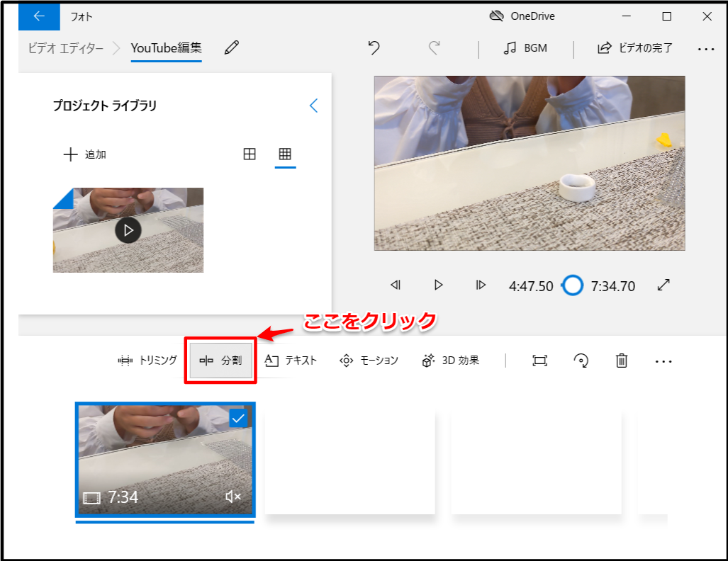The height and width of the screenshot is (561, 728).
Task: Open the top-right more options ellipsis
Action: click(x=706, y=49)
